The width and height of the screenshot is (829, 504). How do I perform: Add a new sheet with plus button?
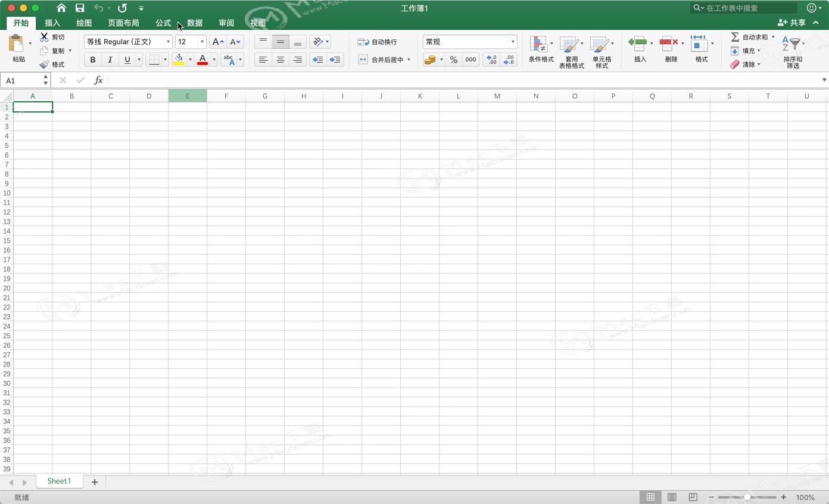click(x=94, y=482)
